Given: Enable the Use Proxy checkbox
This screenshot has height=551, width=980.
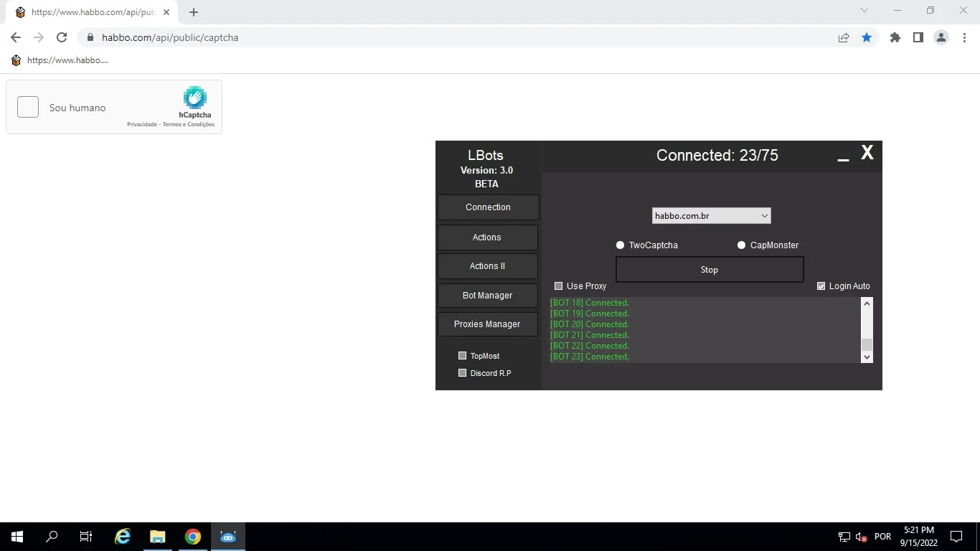Looking at the screenshot, I should point(559,286).
